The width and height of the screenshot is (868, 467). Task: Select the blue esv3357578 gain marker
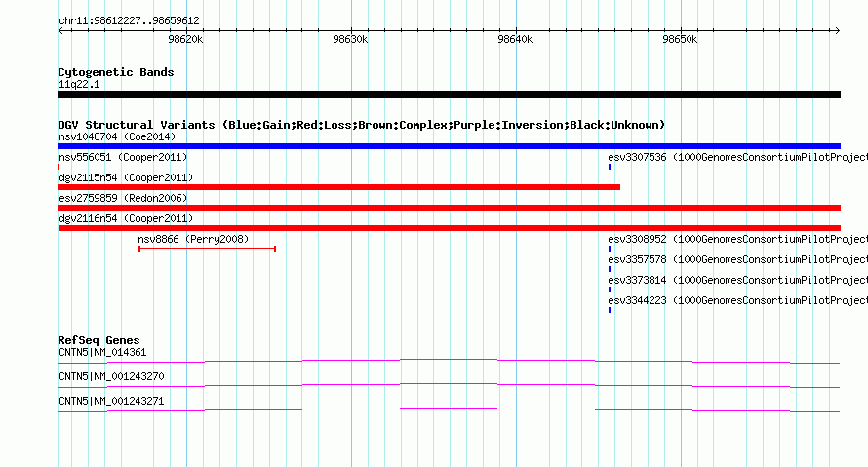tap(610, 269)
